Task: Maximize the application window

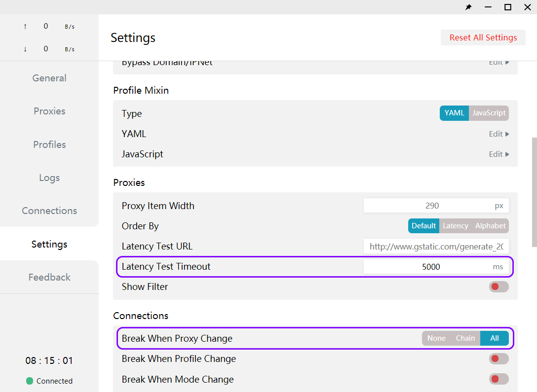Action: [x=507, y=7]
